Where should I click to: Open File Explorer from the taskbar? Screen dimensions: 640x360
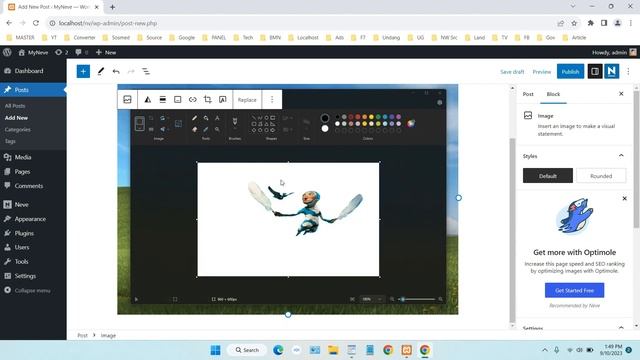click(333, 350)
